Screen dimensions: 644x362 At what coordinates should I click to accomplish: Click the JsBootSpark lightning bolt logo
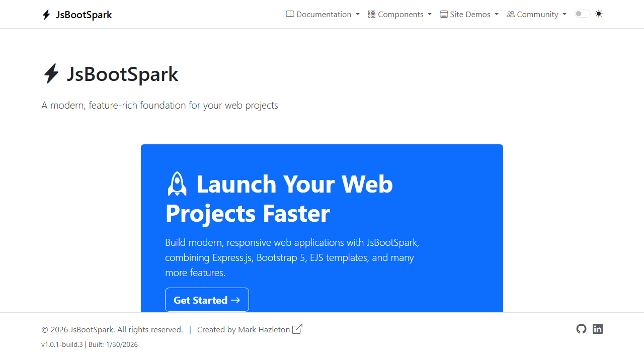coord(46,14)
